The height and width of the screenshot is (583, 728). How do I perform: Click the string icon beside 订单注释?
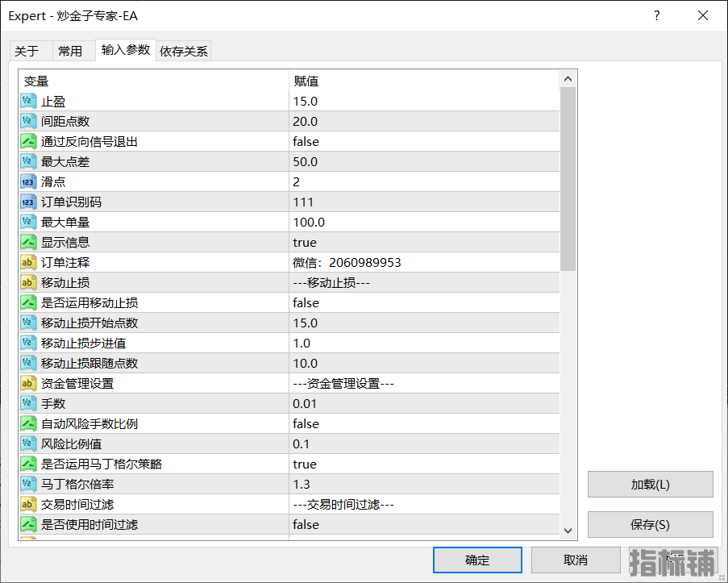tap(28, 262)
